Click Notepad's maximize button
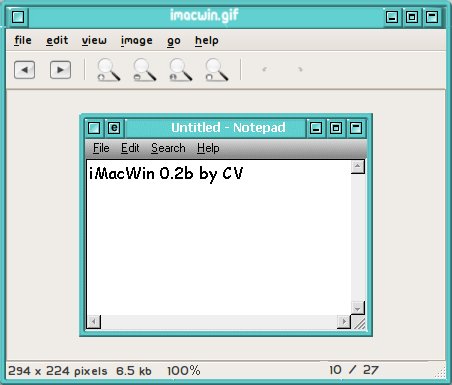 [x=336, y=128]
